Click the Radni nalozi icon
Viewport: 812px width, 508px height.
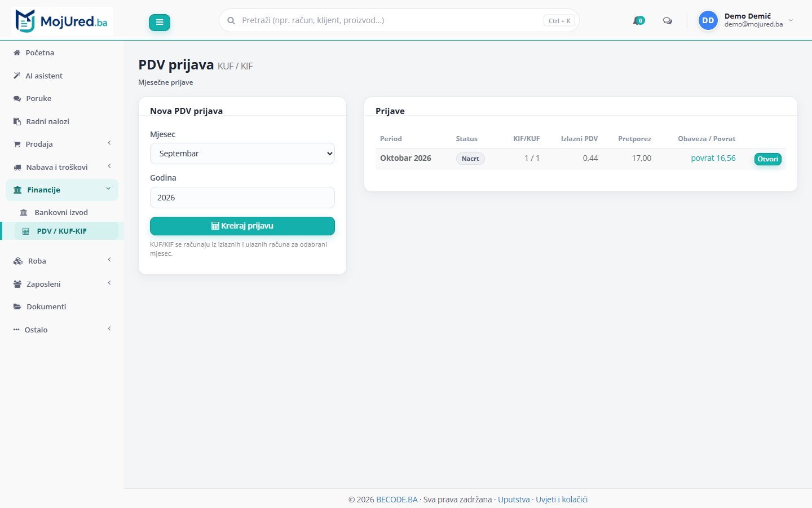point(17,121)
